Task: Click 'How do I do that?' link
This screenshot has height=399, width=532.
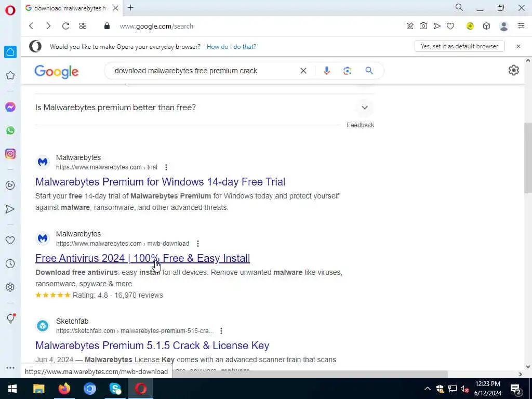Action: tap(231, 46)
